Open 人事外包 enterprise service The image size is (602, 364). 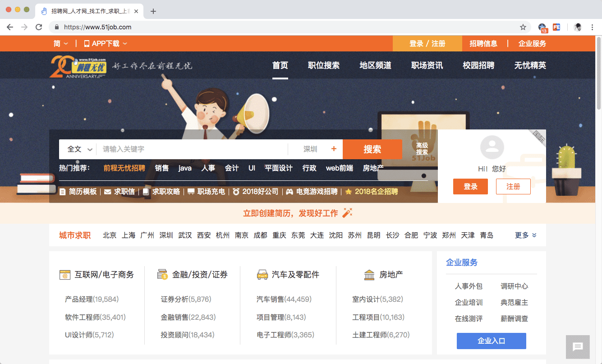[469, 286]
